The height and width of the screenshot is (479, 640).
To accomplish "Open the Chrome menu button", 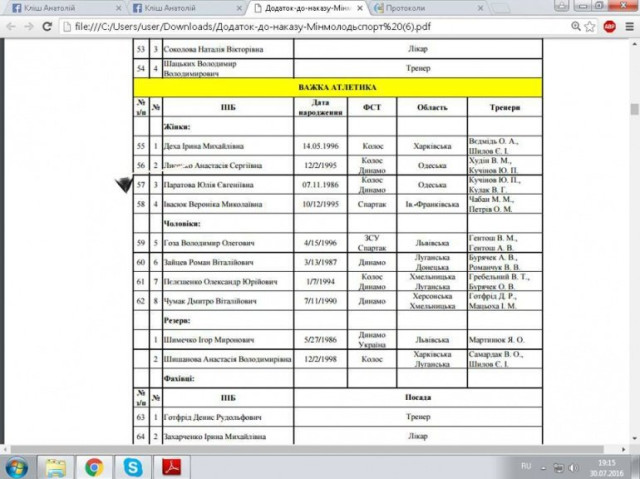I will click(629, 26).
